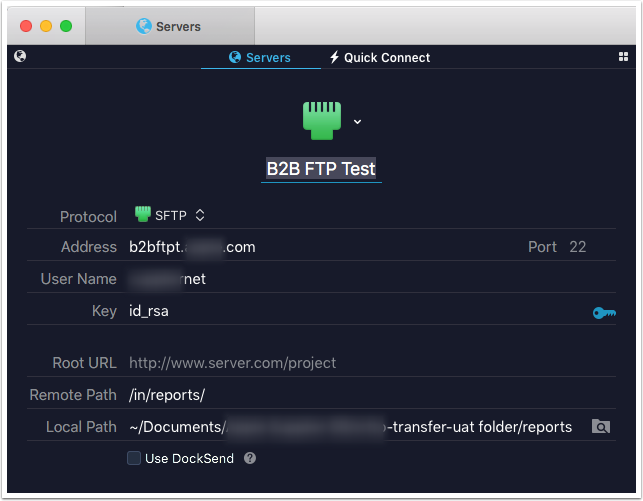
Task: Switch to the Servers tab
Action: (260, 57)
